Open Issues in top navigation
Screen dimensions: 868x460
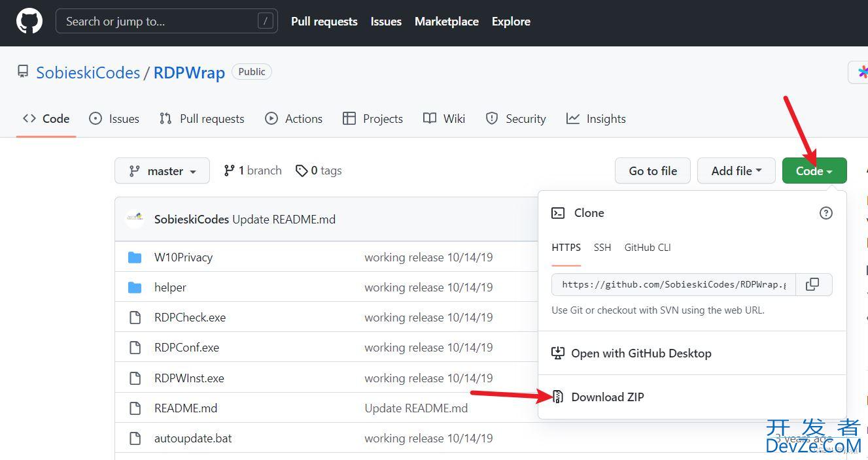click(386, 22)
